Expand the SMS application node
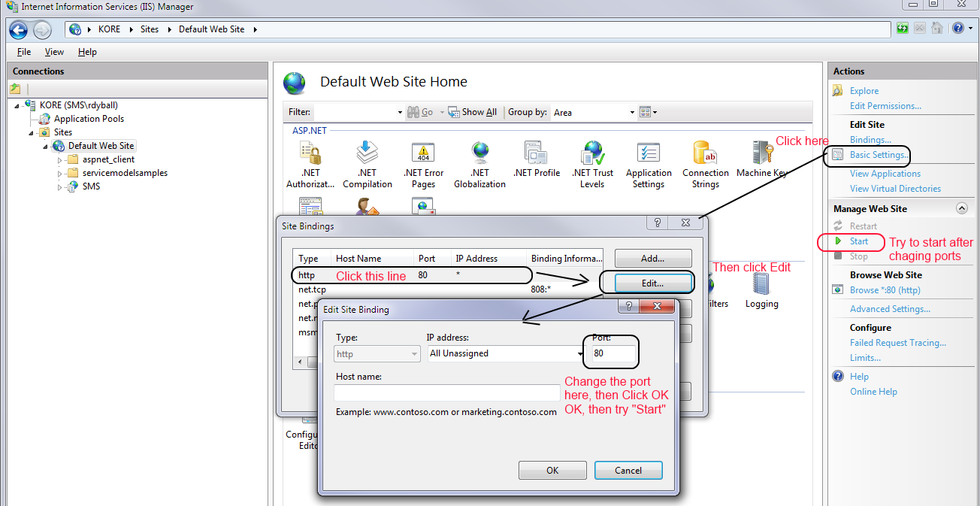 (x=60, y=186)
